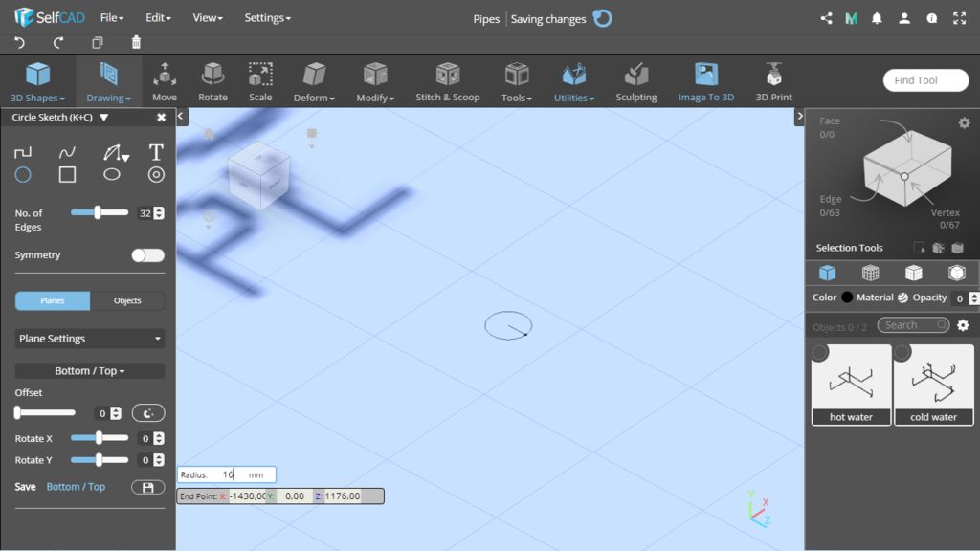The image size is (980, 551).
Task: Switch to the Objects tab
Action: coord(127,300)
